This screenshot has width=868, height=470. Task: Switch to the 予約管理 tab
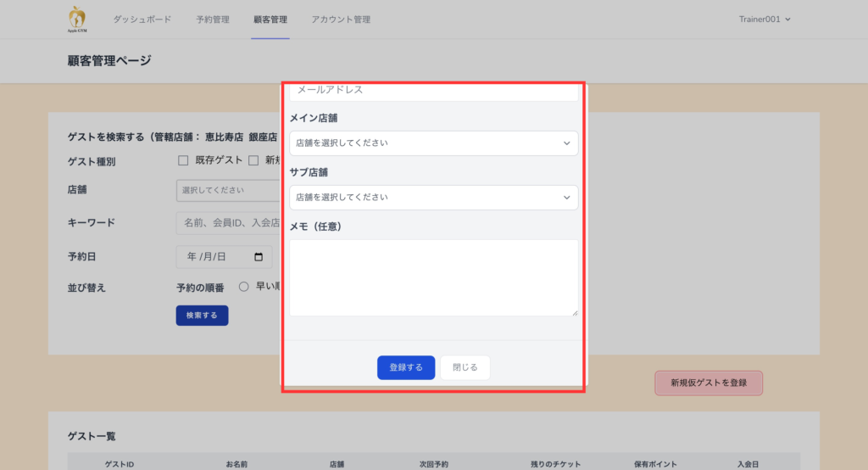(213, 20)
